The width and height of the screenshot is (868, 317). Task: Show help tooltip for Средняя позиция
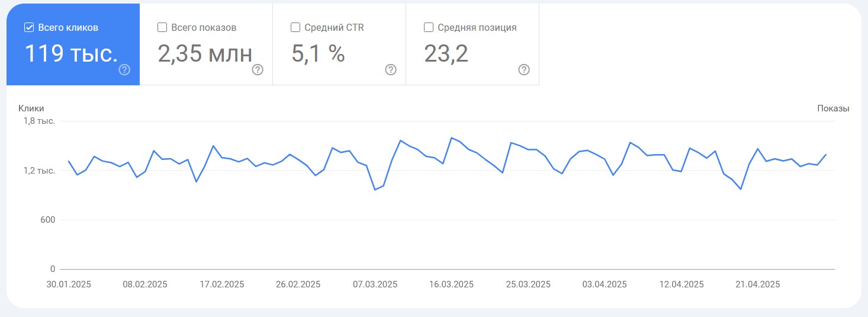[x=524, y=70]
